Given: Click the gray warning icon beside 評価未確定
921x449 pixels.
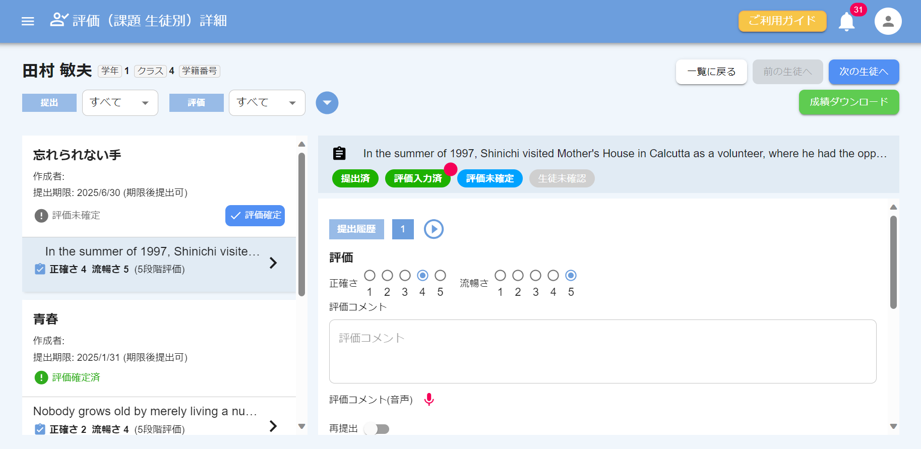Looking at the screenshot, I should (41, 216).
